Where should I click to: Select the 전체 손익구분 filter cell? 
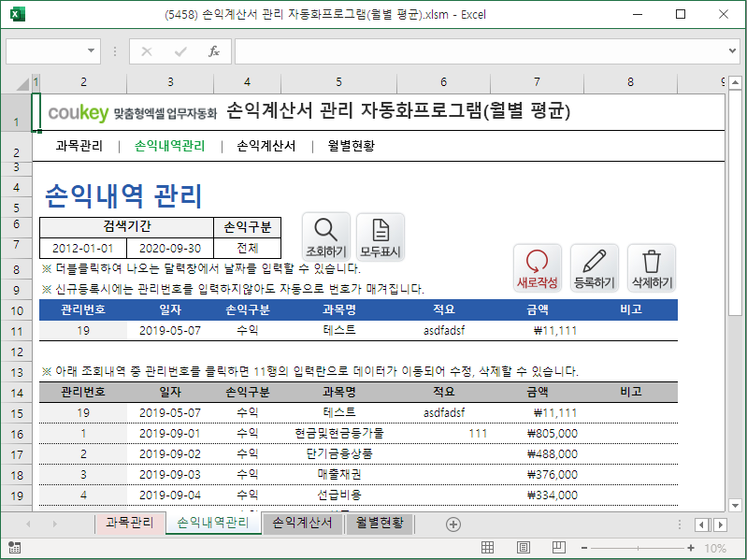click(x=247, y=248)
